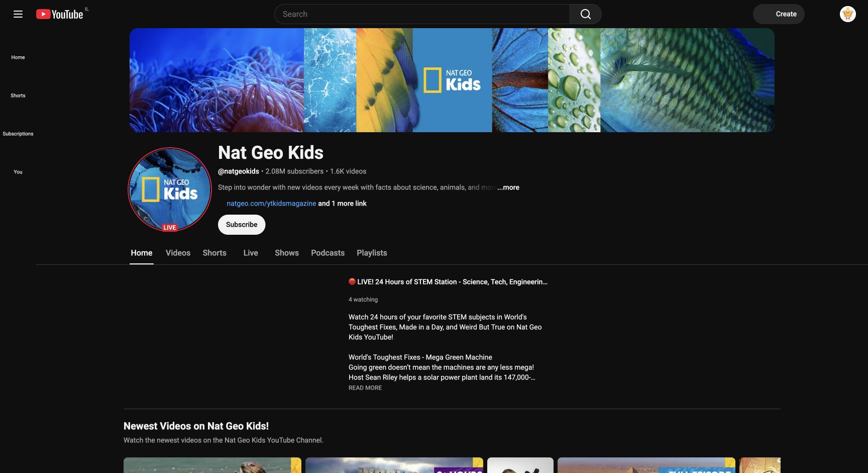
Task: Click the Create button
Action: [x=779, y=14]
